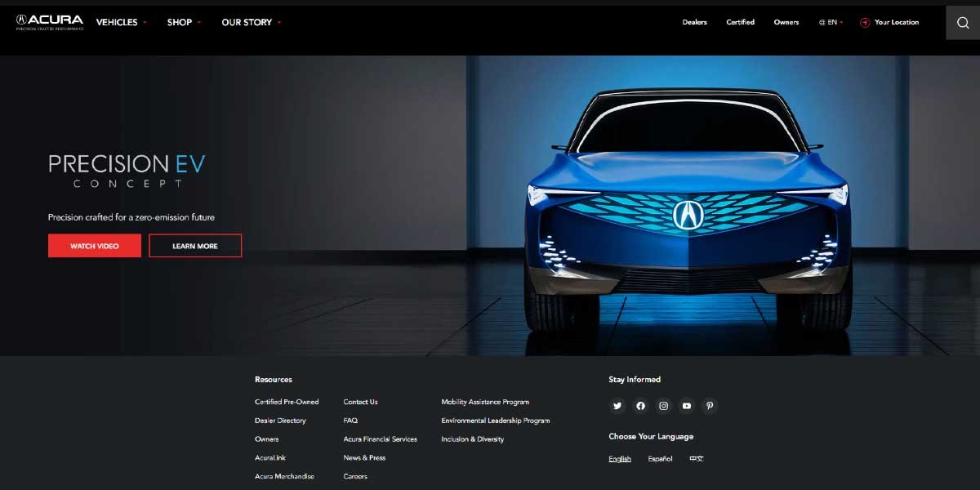The image size is (980, 490).
Task: Click the Acura logo
Action: [49, 21]
